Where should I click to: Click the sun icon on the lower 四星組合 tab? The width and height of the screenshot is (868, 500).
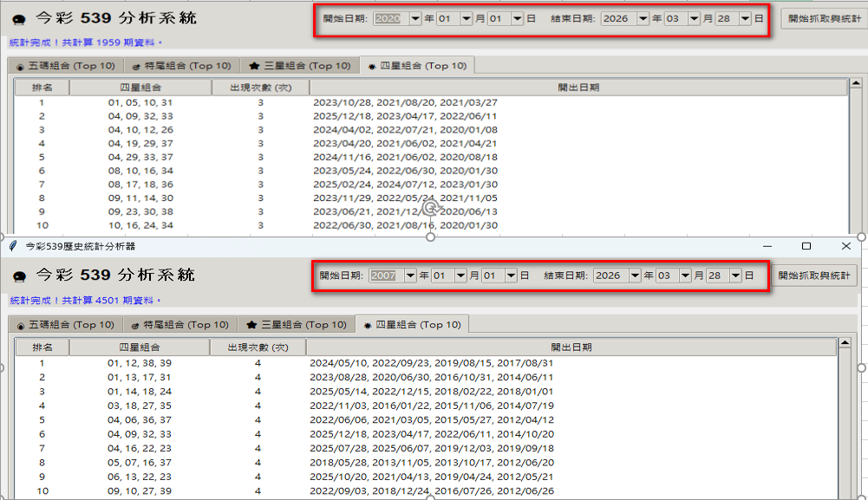(x=369, y=325)
